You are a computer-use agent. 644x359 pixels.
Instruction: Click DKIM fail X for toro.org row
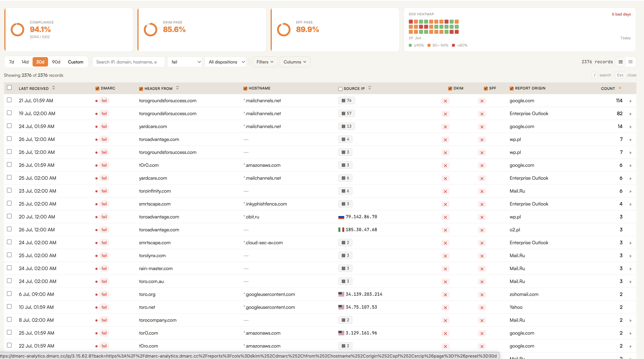click(445, 295)
